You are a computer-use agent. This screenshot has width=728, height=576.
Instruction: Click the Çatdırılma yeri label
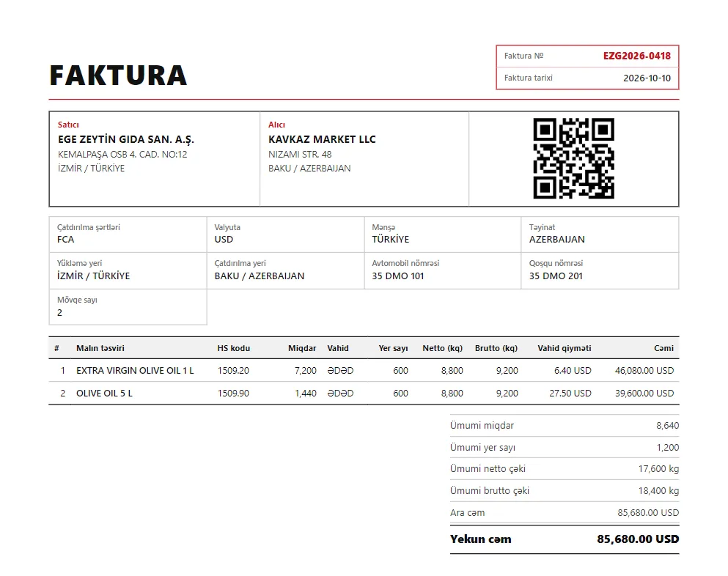240,263
